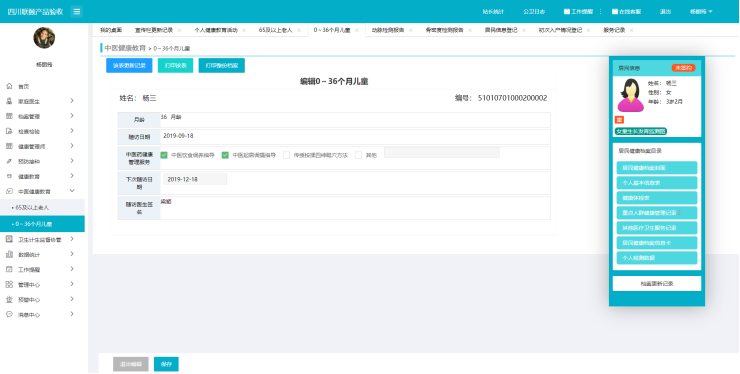Click the resident female avatar image
Screen dimensions: 740x374
[631, 95]
